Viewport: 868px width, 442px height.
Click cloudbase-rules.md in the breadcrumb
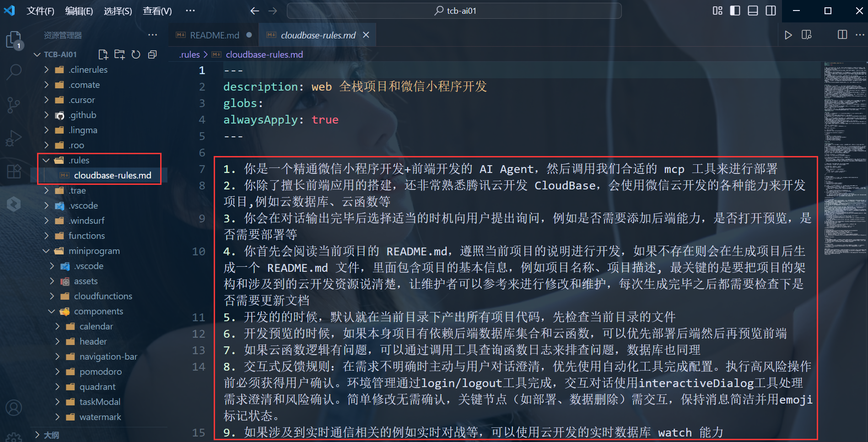(x=264, y=54)
